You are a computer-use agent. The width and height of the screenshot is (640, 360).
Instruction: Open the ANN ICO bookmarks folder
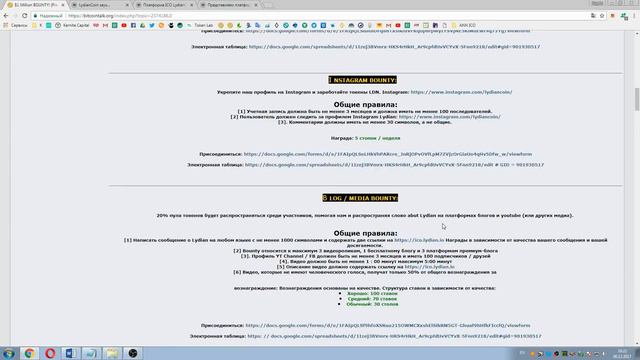463,25
